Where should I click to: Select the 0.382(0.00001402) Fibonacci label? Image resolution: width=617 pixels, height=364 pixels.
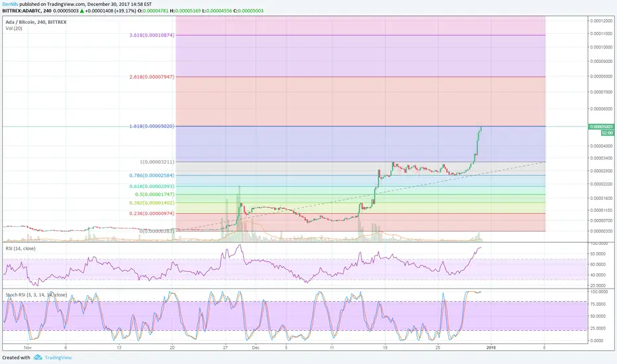tap(152, 203)
